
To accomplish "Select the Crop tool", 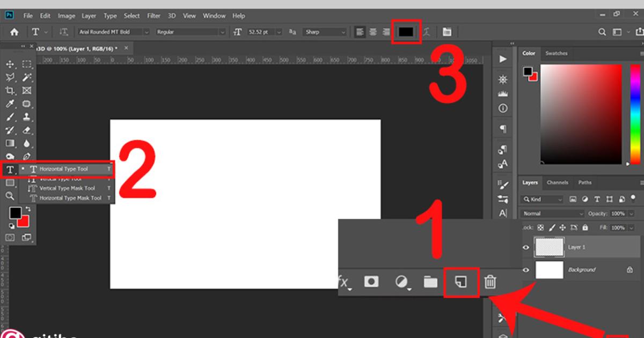I will [x=10, y=91].
